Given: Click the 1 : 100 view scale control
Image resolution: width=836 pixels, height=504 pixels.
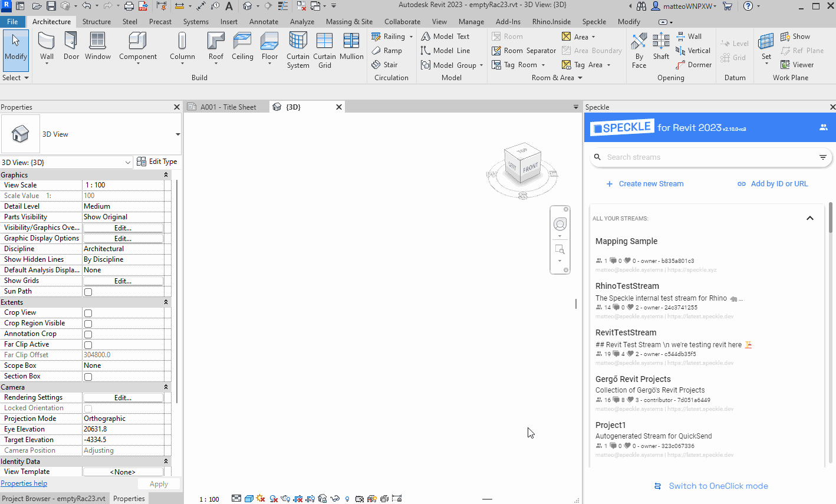Looking at the screenshot, I should 209,499.
